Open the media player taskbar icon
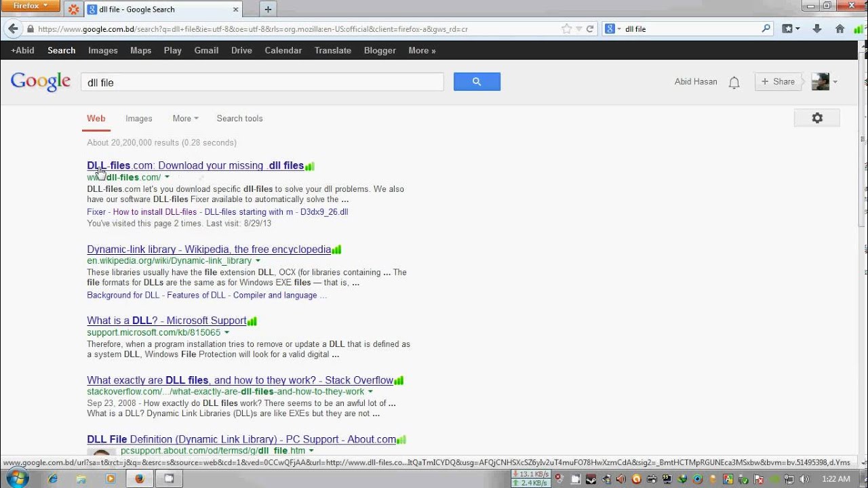868x488 pixels. (x=111, y=479)
